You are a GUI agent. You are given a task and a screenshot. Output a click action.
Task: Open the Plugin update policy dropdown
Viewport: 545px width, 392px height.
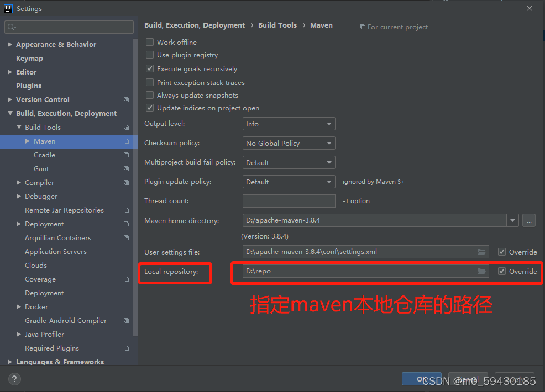pos(289,182)
